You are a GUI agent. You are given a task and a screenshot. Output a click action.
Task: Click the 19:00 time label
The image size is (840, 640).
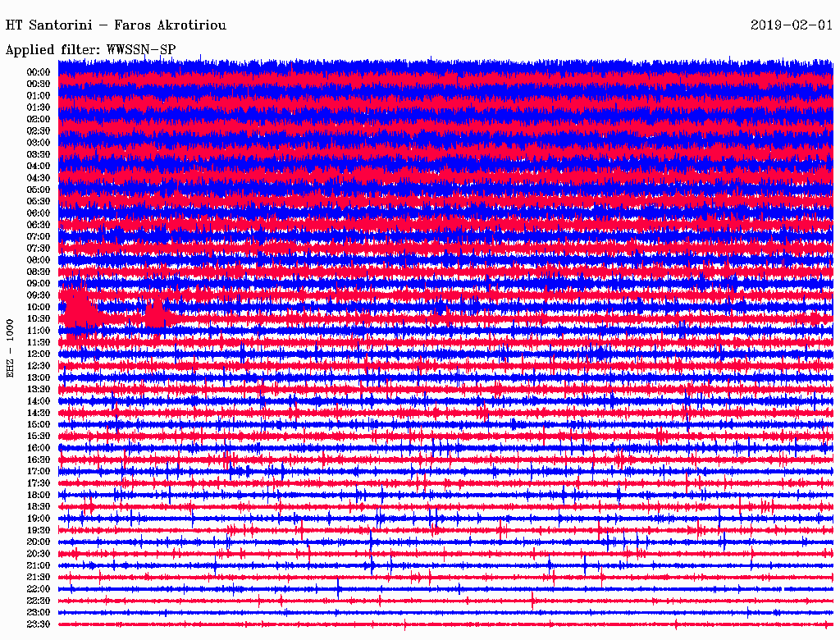point(39,519)
